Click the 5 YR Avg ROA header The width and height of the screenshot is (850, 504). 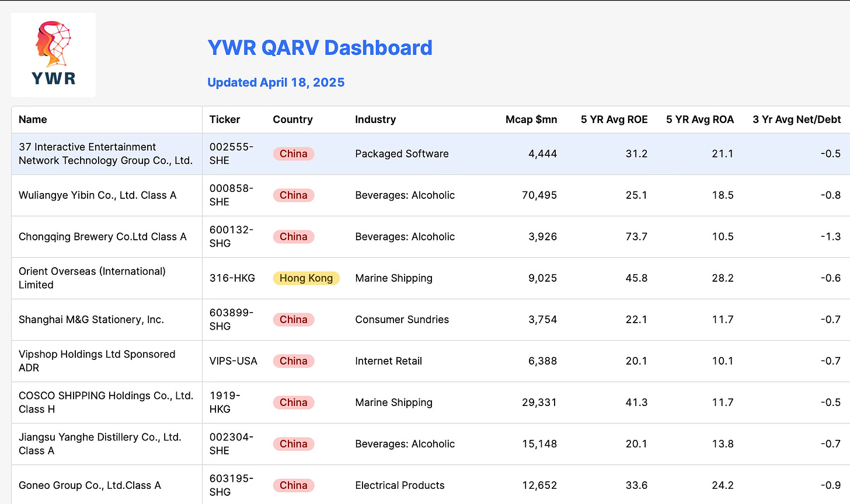click(700, 120)
